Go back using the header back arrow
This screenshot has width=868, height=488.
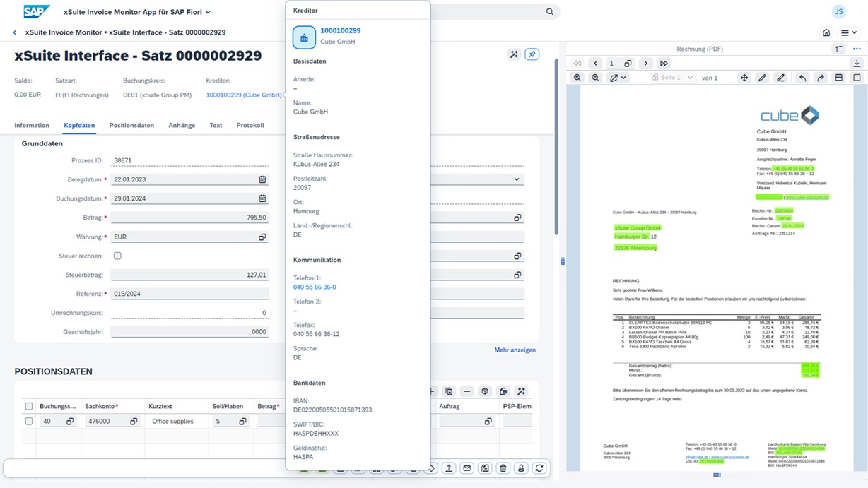tap(14, 32)
